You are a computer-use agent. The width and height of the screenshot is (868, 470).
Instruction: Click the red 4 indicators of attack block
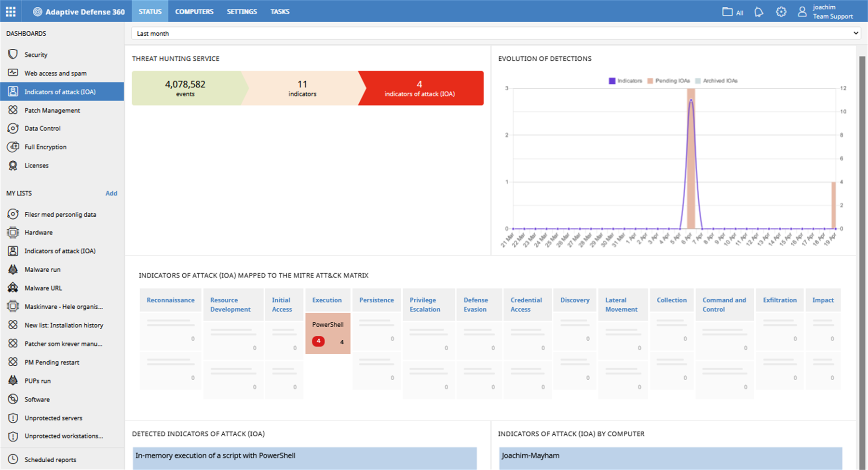[x=421, y=88]
